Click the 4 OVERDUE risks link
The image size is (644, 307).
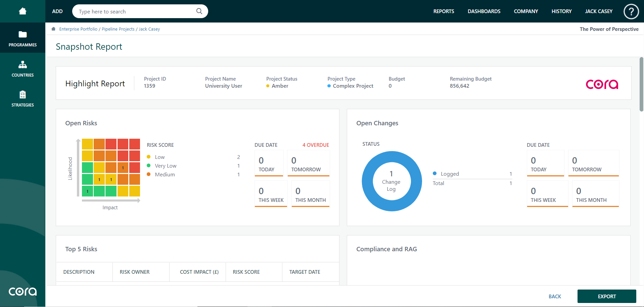(316, 145)
